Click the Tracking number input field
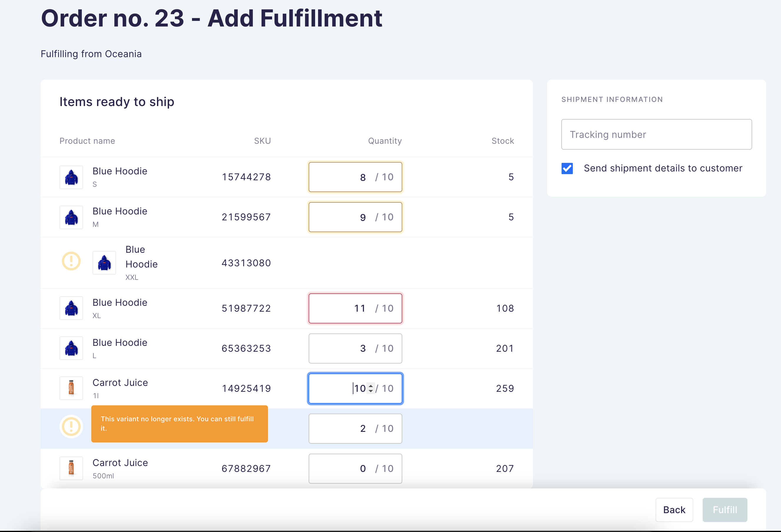Screen dimensions: 781x532 click(656, 134)
